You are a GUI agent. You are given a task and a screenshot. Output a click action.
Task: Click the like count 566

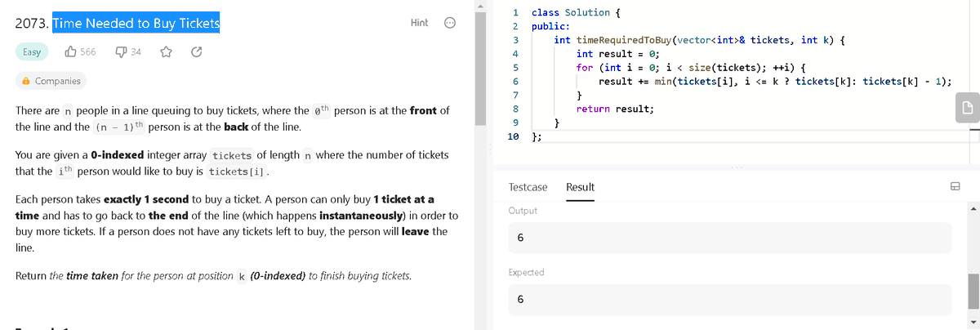(88, 51)
